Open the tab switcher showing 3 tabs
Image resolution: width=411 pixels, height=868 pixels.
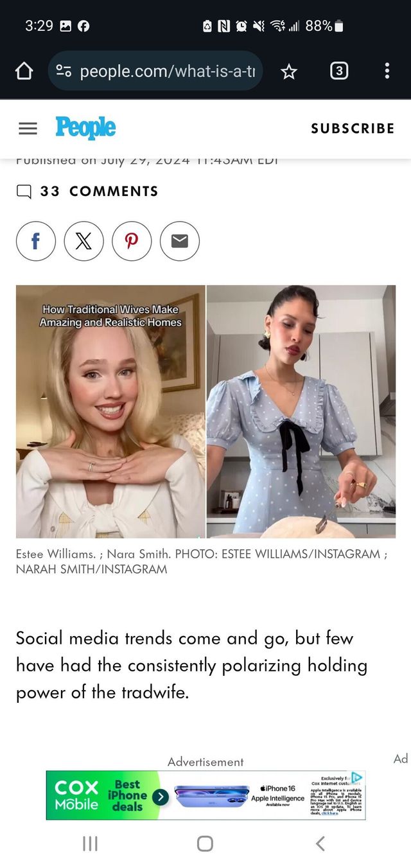pyautogui.click(x=338, y=71)
